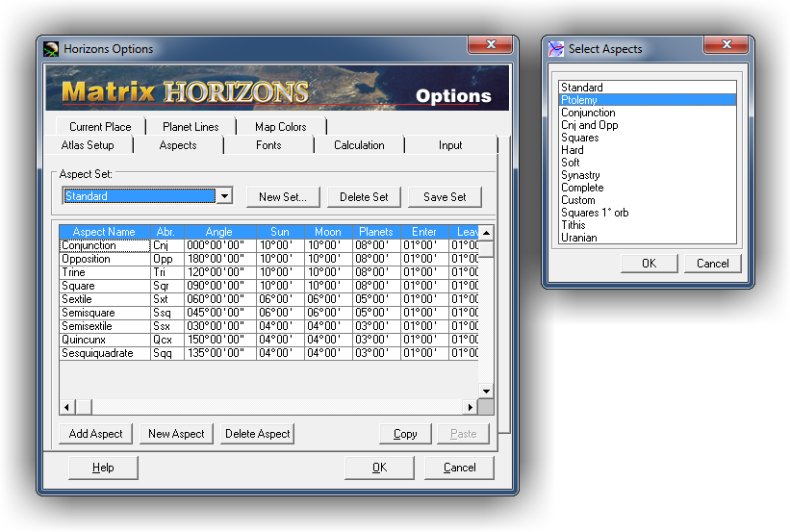Choose Custom in Select Aspects list
This screenshot has width=790, height=532.
click(x=648, y=200)
